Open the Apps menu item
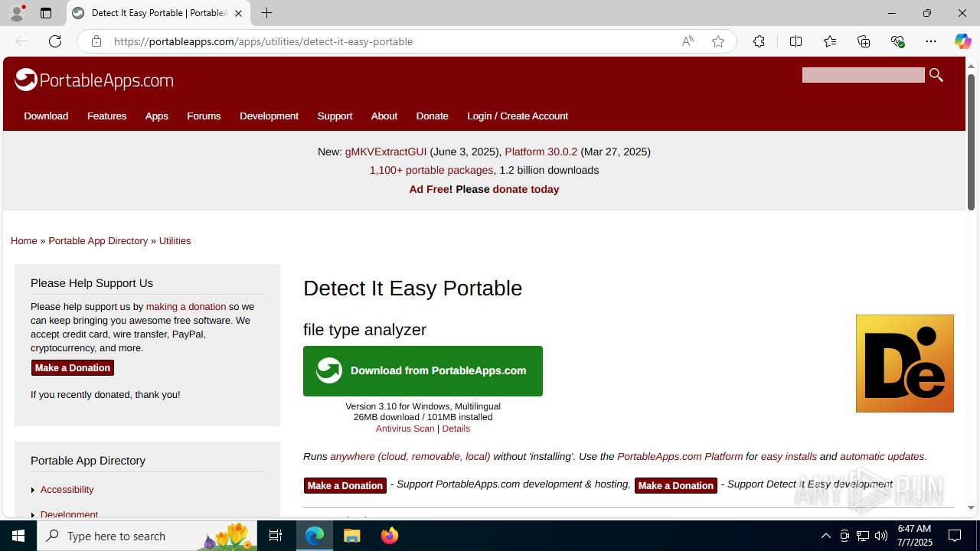This screenshot has width=980, height=551. pos(156,116)
